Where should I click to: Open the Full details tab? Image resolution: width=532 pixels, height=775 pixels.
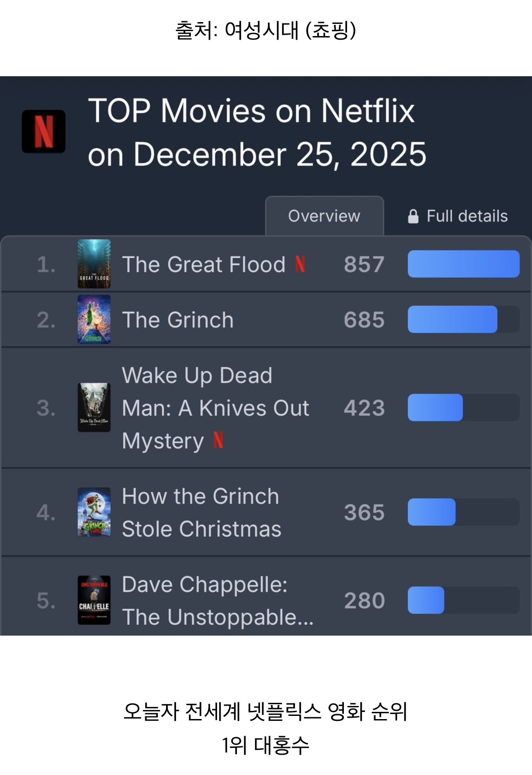tap(467, 217)
